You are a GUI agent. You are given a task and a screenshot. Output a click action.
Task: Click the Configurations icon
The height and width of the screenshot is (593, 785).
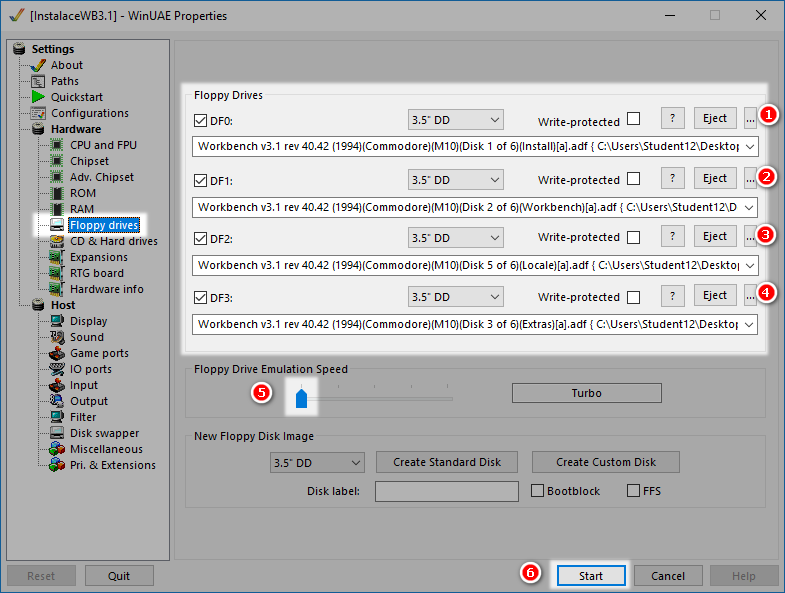[x=38, y=113]
